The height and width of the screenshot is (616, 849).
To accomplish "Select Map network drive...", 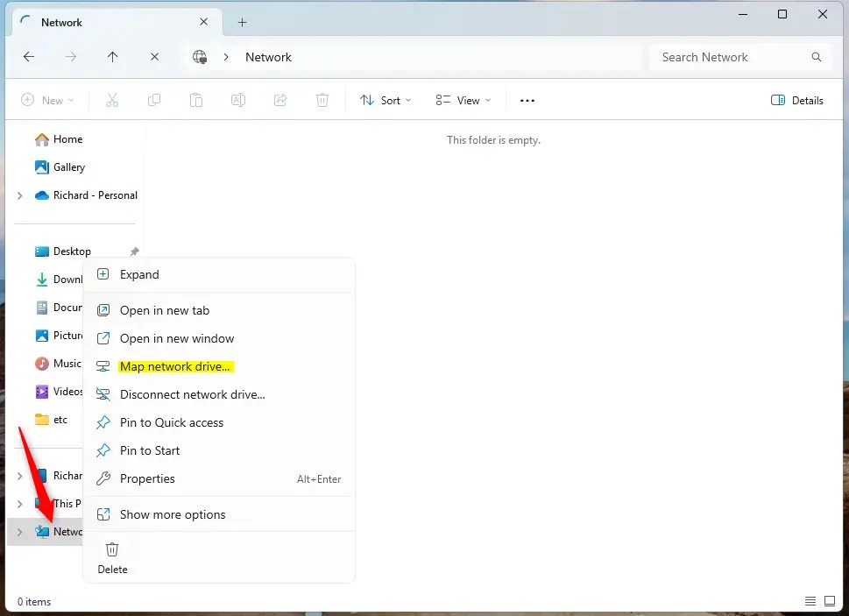I will point(219,366).
